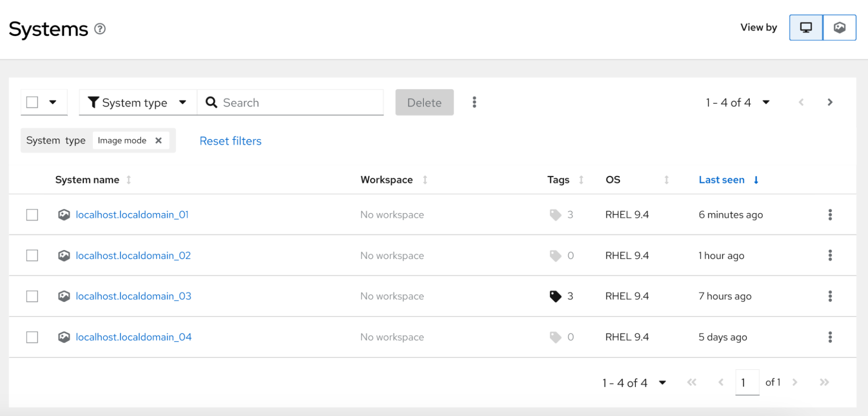This screenshot has height=416, width=868.
Task: Click Reset filters link
Action: [230, 141]
